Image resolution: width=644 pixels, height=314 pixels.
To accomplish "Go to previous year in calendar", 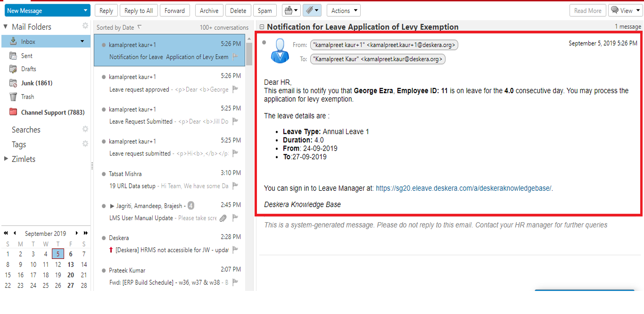I will (6, 233).
